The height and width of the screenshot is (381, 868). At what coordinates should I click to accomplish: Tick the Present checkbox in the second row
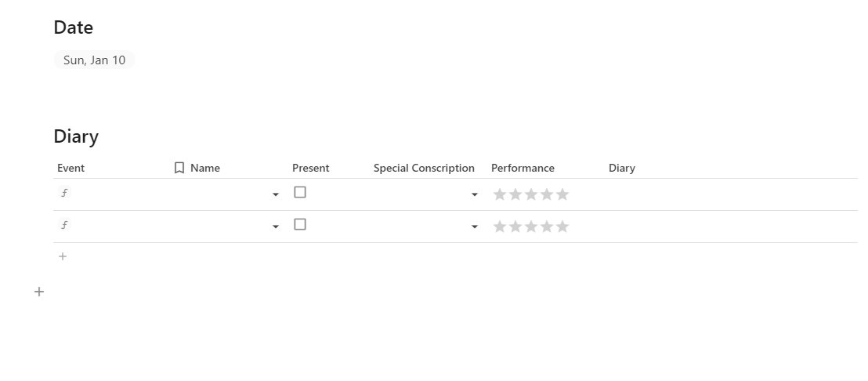300,224
